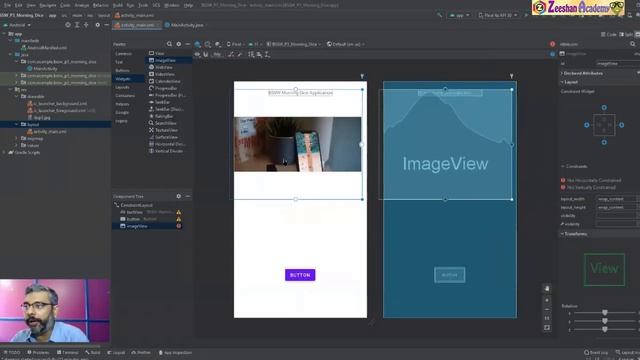This screenshot has width=640, height=360.
Task: Adjust the top rotation slider
Action: coord(604,313)
